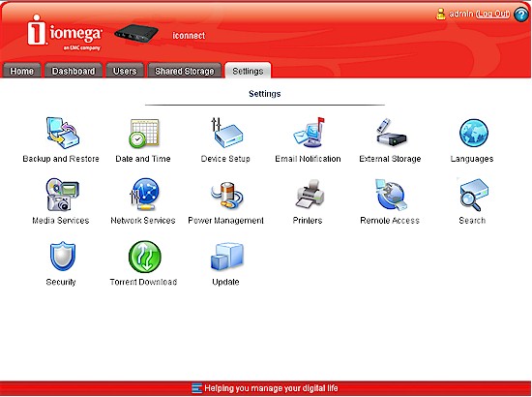Click the Settings page heading

pyautogui.click(x=265, y=94)
